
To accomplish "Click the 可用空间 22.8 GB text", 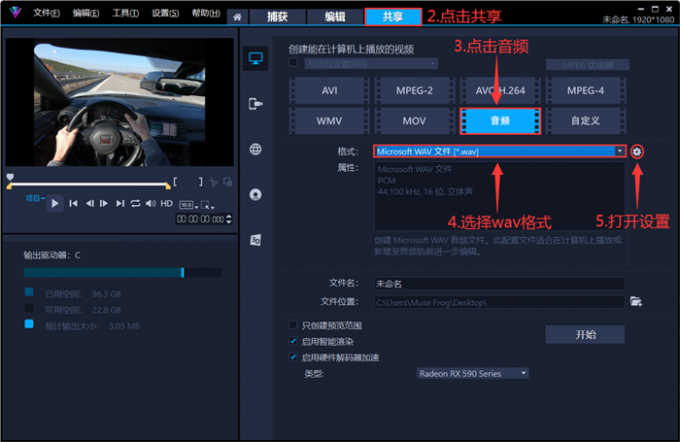I will [x=83, y=310].
